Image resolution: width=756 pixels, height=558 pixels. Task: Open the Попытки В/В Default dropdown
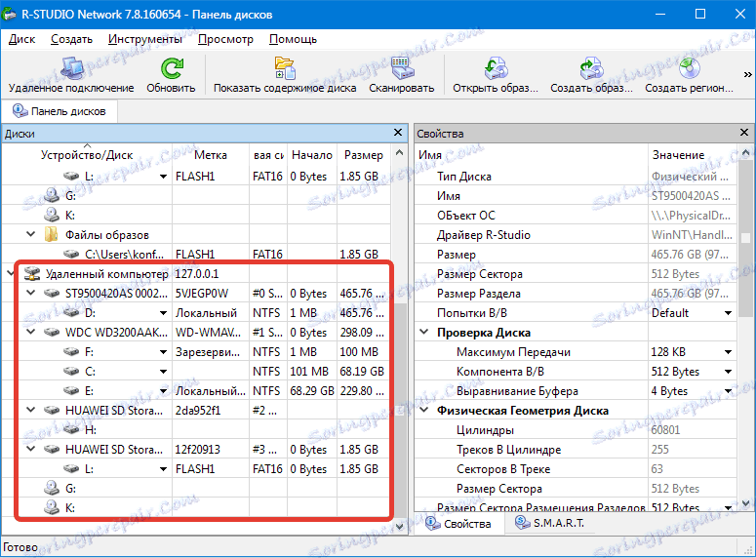[728, 313]
